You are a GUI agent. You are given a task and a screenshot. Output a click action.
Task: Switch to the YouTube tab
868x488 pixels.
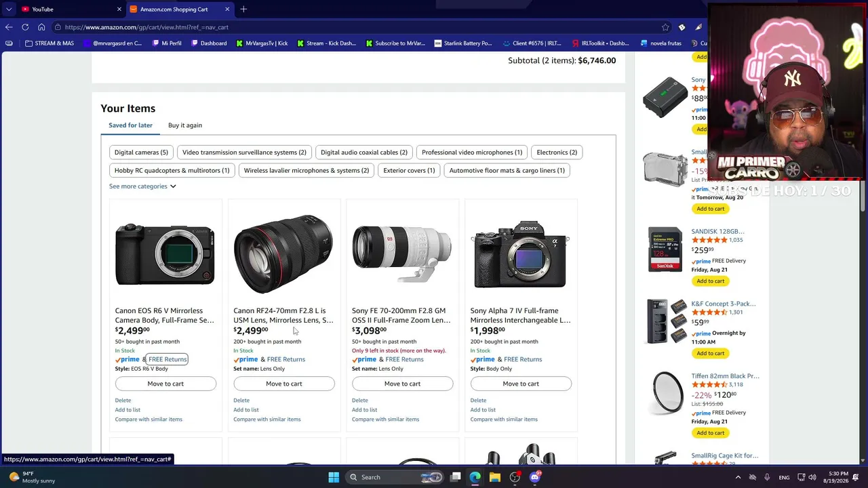pyautogui.click(x=71, y=9)
